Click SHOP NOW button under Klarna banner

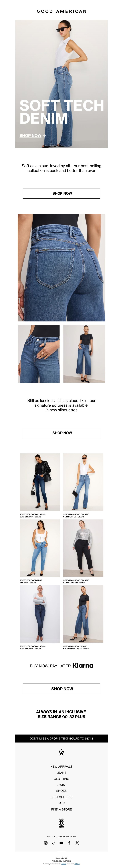coord(61,689)
